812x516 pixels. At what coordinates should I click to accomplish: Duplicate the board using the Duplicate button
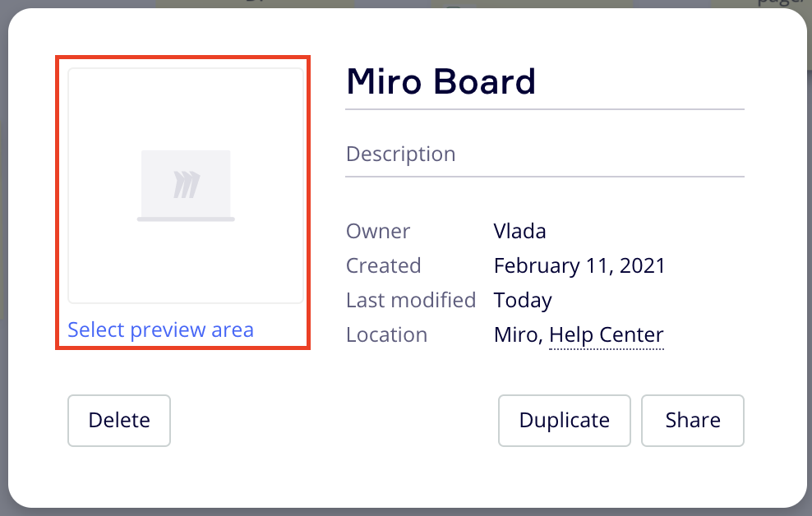pos(564,421)
